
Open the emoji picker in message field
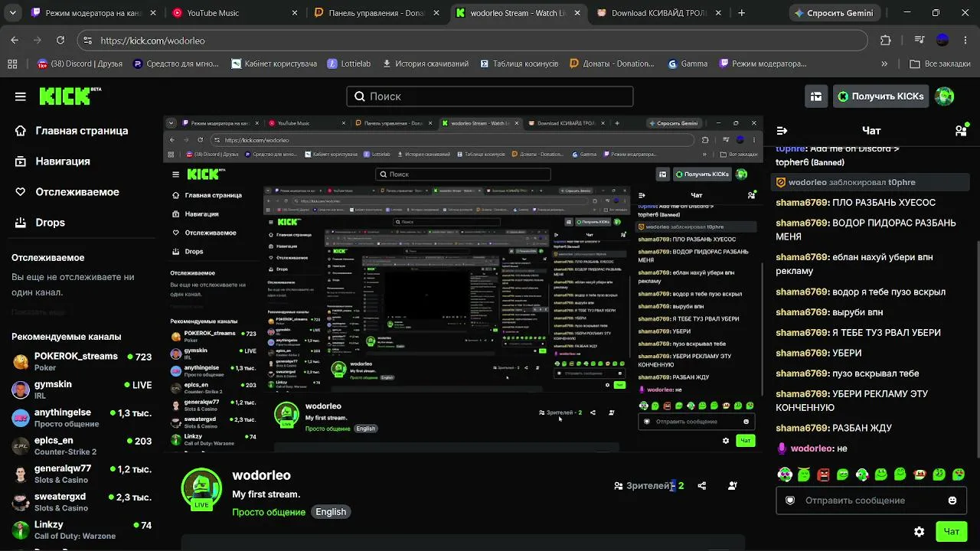point(952,500)
